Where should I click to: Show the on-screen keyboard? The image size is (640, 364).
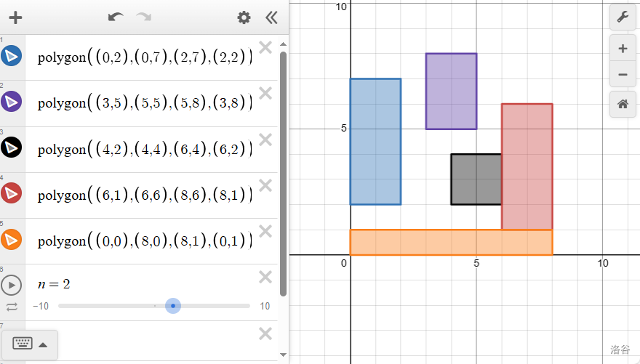(x=23, y=344)
